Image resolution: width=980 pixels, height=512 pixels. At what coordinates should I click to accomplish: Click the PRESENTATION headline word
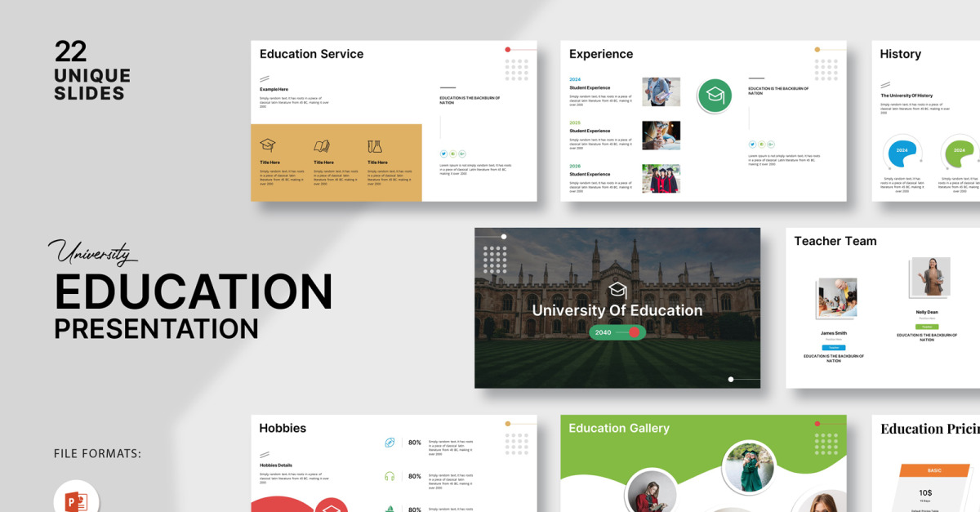(156, 328)
